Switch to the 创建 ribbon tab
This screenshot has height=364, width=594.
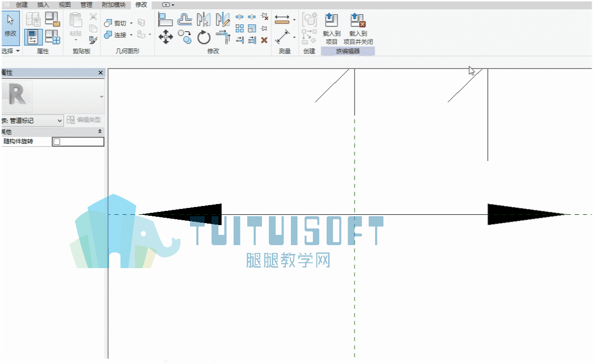click(22, 4)
